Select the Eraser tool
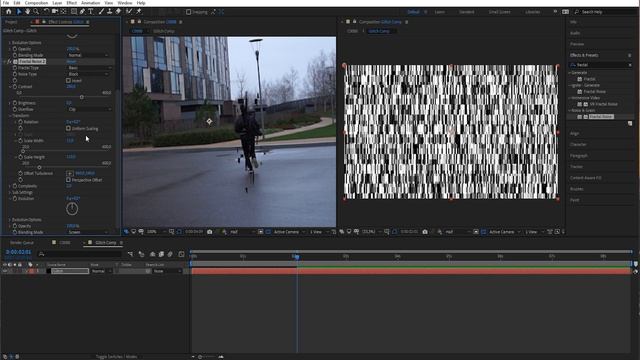This screenshot has width=640, height=360. click(x=118, y=11)
